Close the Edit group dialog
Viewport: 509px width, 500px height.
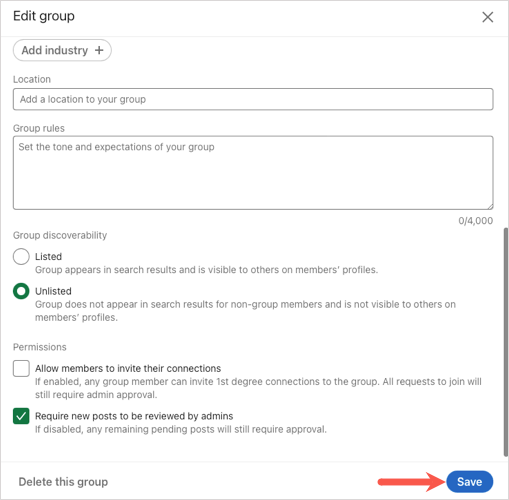point(487,17)
